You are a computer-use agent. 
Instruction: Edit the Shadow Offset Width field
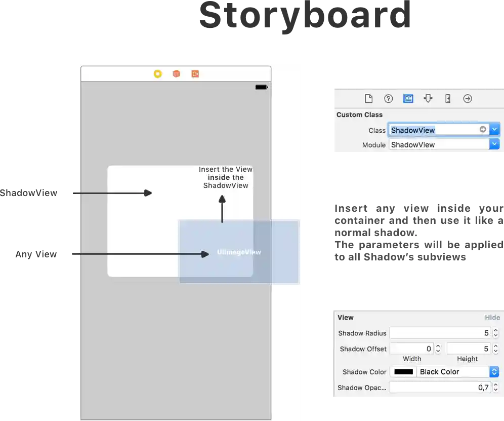click(x=411, y=349)
